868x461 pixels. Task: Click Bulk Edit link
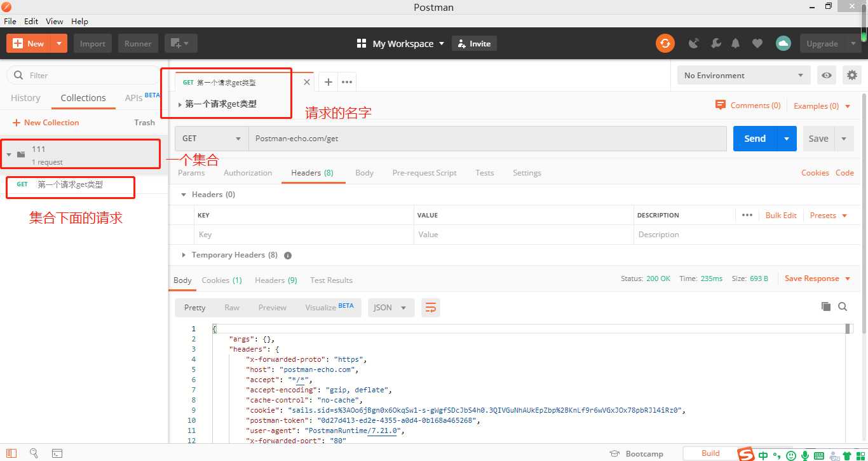[x=781, y=215]
